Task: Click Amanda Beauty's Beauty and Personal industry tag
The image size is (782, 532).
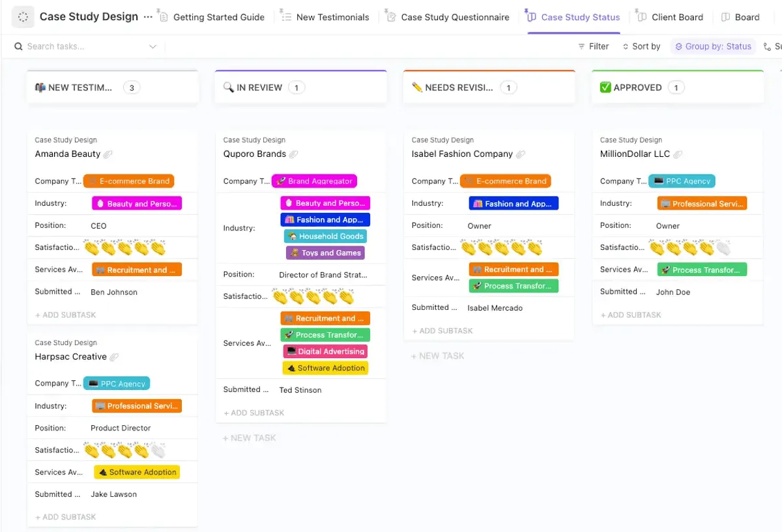Action: click(137, 203)
